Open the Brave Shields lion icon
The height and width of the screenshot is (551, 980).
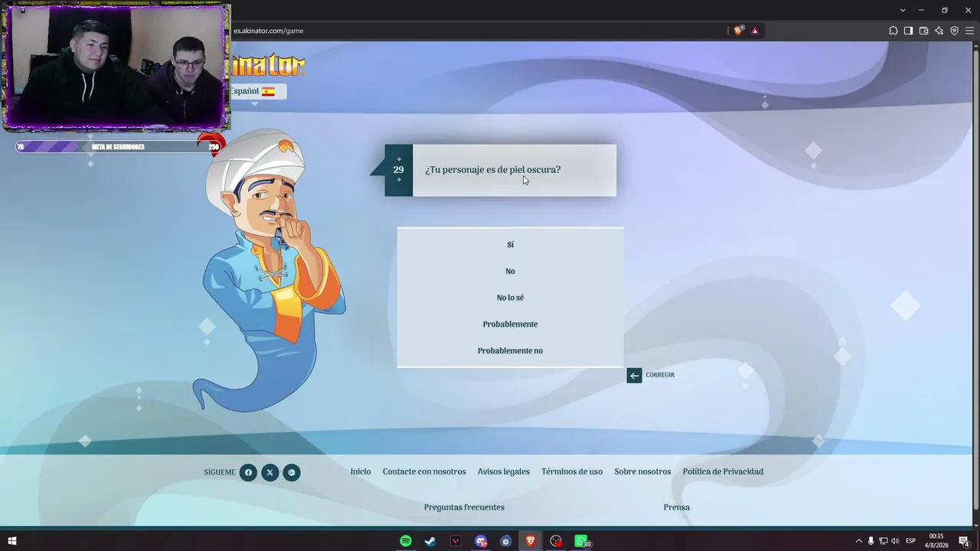(x=738, y=31)
